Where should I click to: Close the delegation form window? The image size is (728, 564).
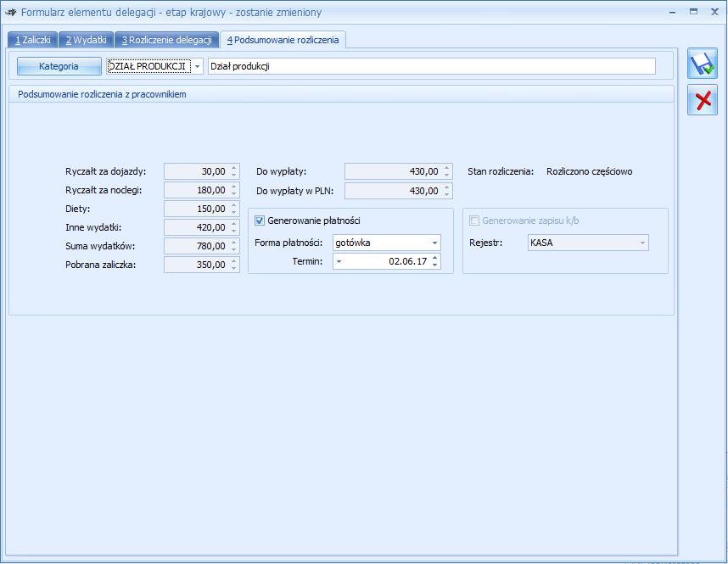715,12
